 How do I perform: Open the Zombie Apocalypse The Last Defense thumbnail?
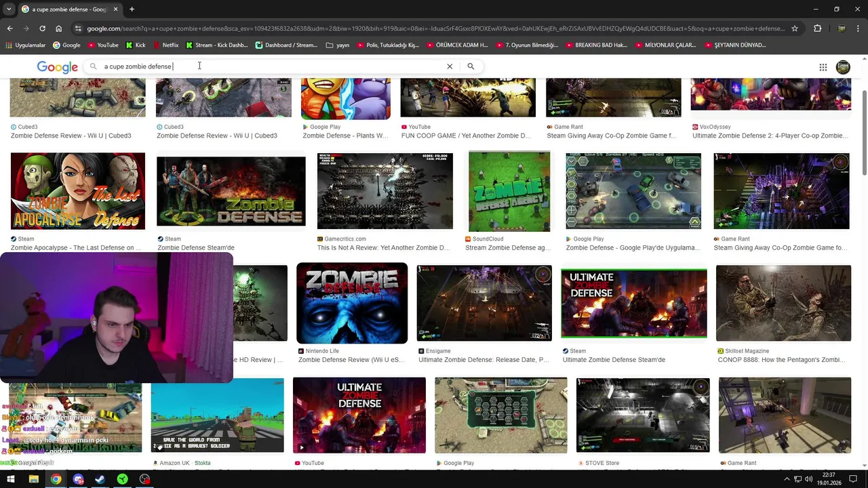coord(78,191)
